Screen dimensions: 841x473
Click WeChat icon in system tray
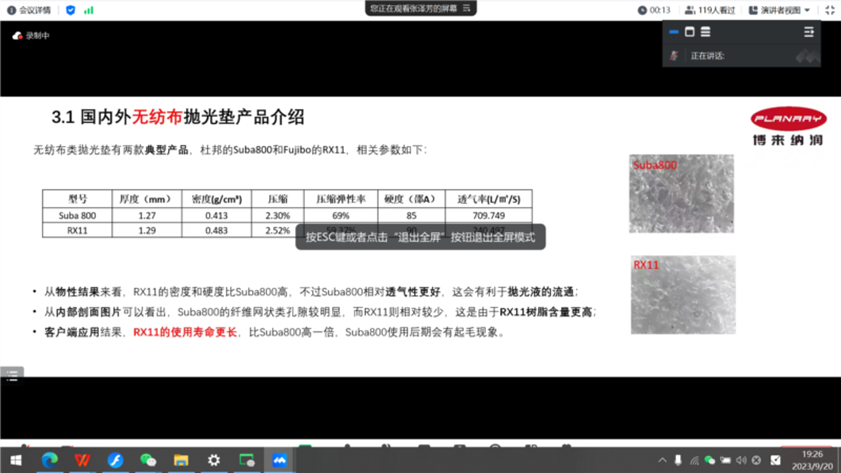tap(710, 460)
